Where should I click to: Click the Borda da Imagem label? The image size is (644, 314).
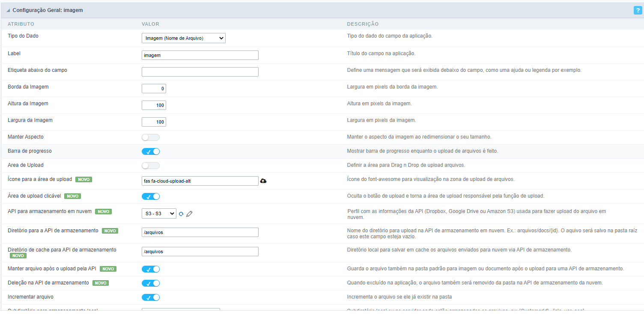pyautogui.click(x=28, y=87)
